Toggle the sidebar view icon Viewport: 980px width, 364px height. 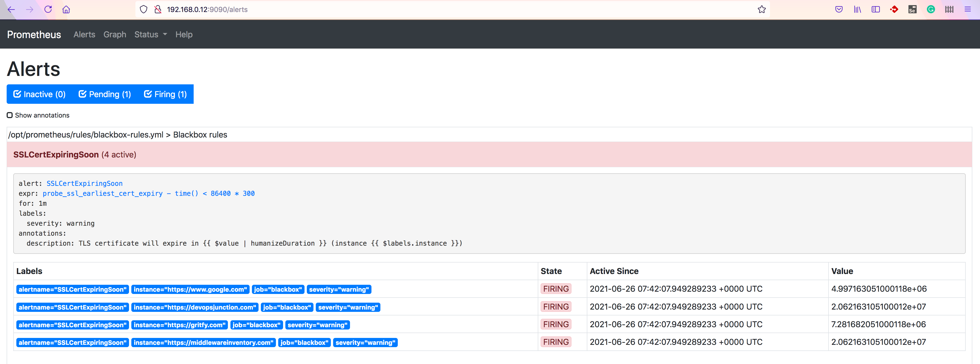point(875,9)
